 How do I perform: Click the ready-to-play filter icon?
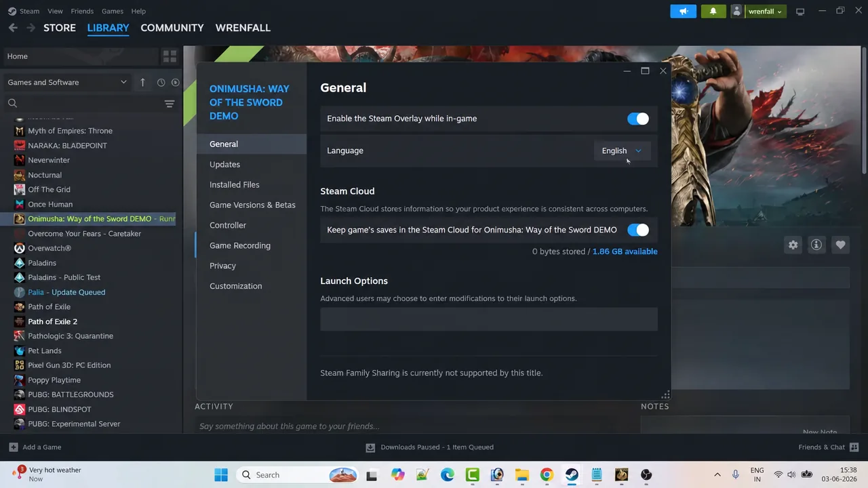pos(175,83)
